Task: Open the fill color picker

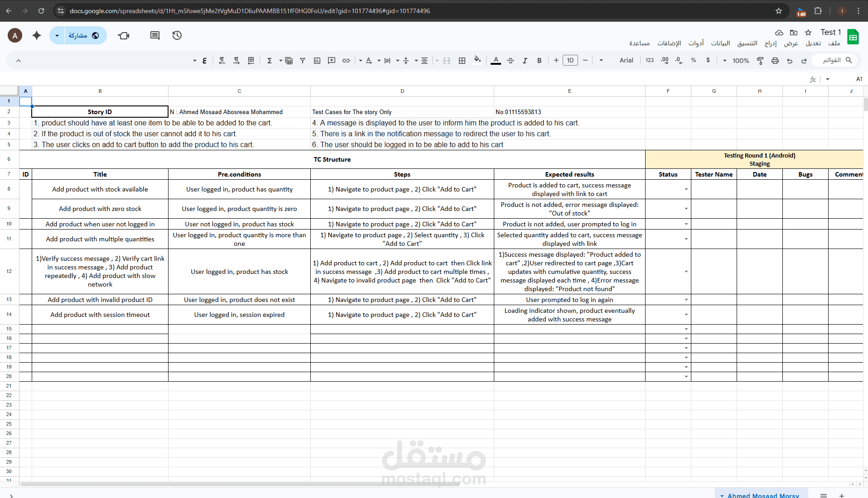Action: [x=477, y=60]
